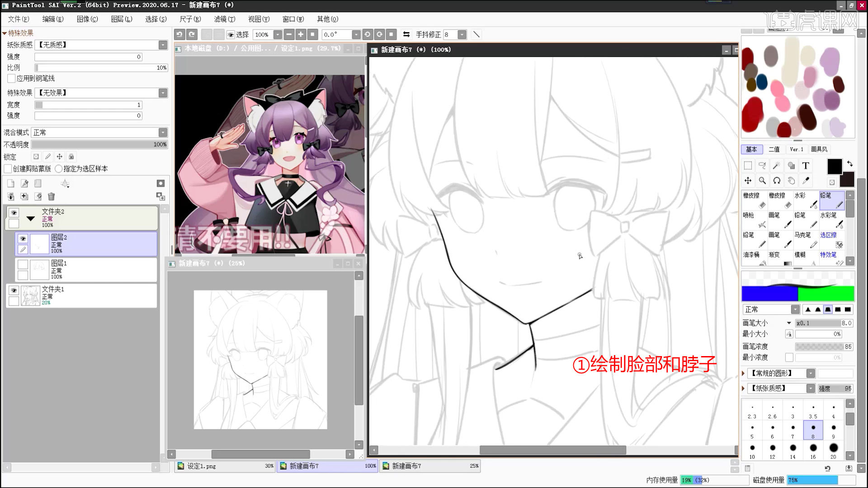Select the rotate view tool

click(x=777, y=181)
